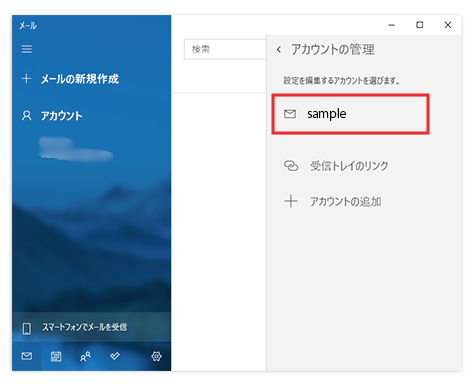
Task: Click the phone icon in bottom banner
Action: click(x=27, y=328)
